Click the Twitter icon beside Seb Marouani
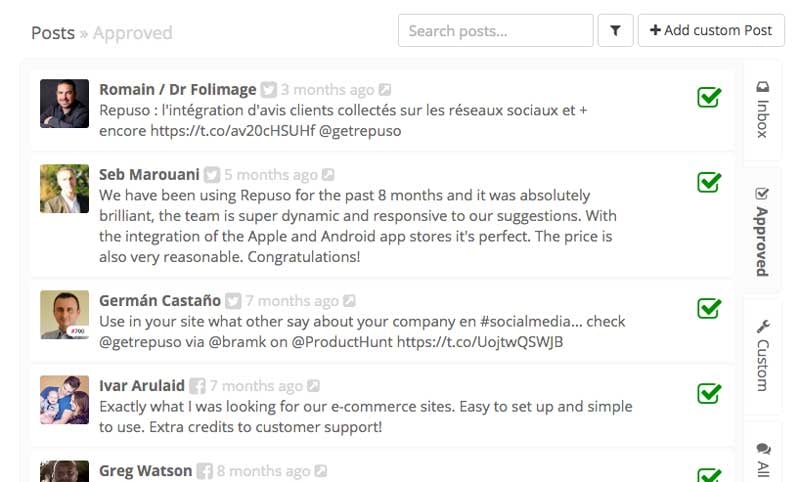The height and width of the screenshot is (482, 800). pyautogui.click(x=212, y=175)
